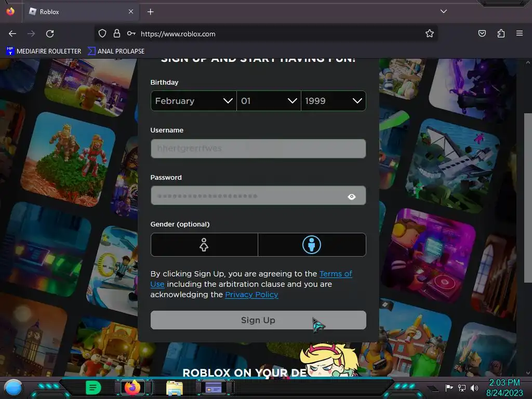
Task: Click the forward navigation arrow
Action: point(31,34)
